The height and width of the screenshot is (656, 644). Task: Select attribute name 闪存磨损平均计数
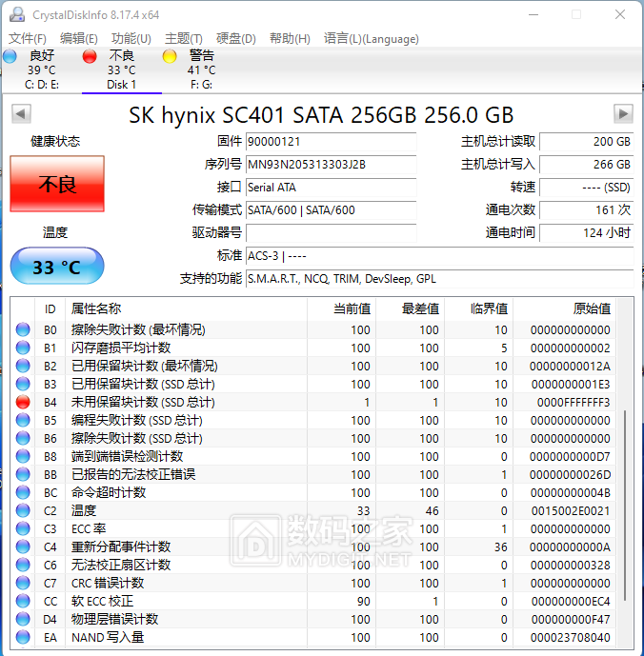[x=121, y=348]
